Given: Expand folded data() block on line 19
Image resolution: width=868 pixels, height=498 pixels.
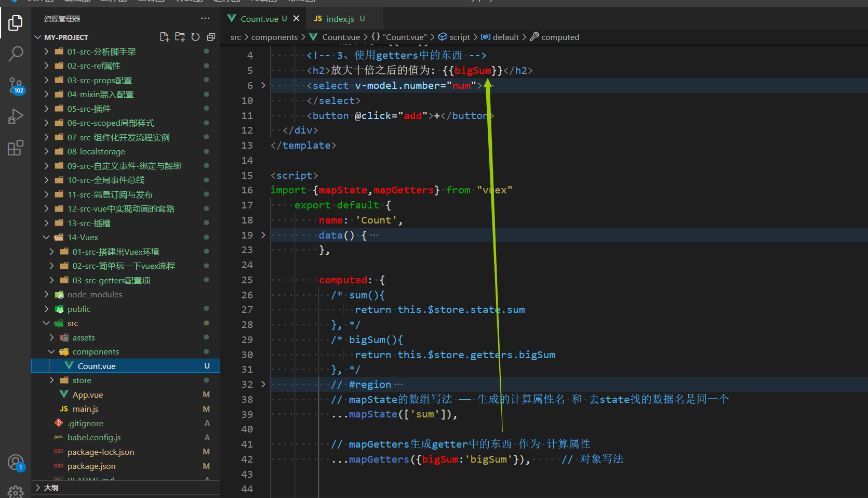Looking at the screenshot, I should [263, 235].
